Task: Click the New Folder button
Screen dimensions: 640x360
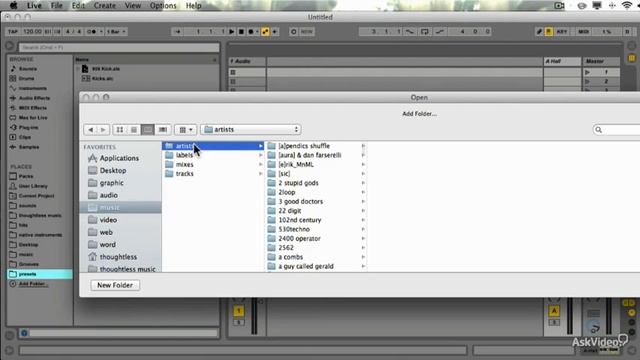Action: pos(115,285)
